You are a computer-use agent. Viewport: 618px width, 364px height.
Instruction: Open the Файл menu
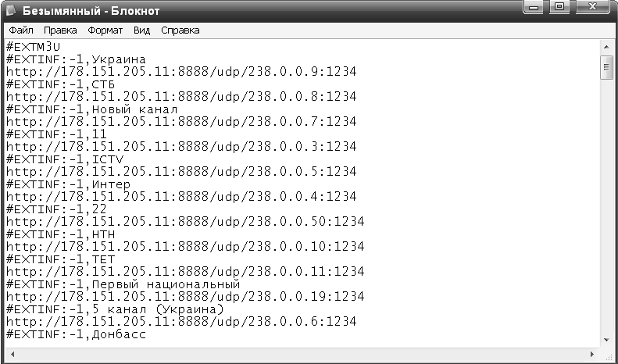[21, 30]
